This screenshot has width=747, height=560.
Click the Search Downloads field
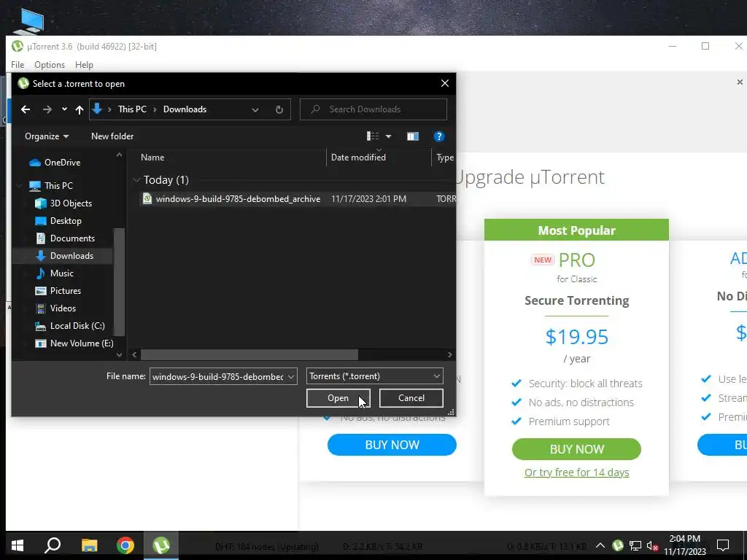click(x=373, y=109)
